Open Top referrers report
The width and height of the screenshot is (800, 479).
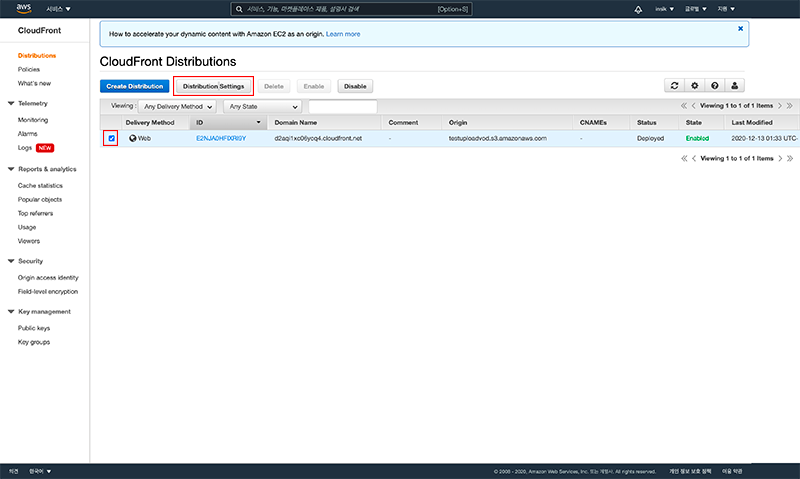pos(35,213)
